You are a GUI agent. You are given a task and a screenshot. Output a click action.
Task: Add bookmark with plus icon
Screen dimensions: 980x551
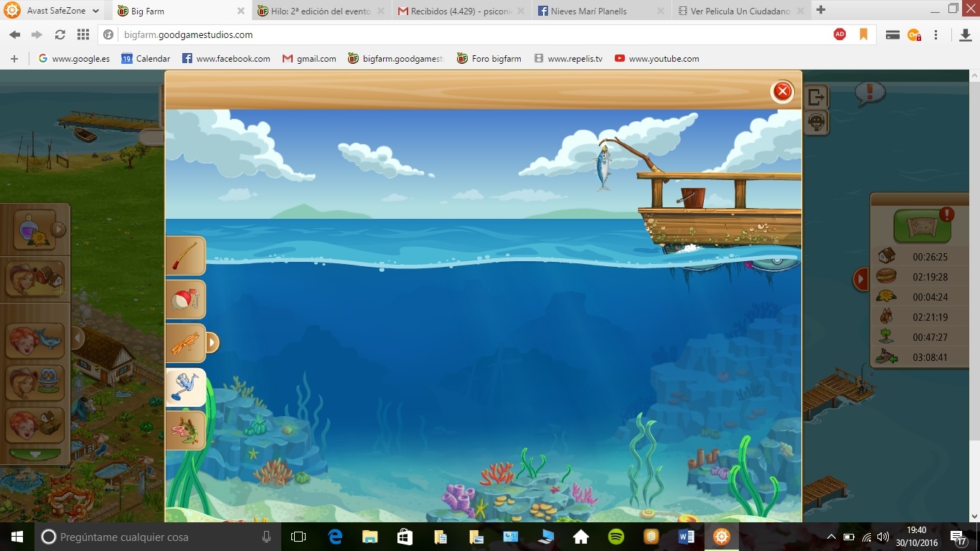[14, 59]
